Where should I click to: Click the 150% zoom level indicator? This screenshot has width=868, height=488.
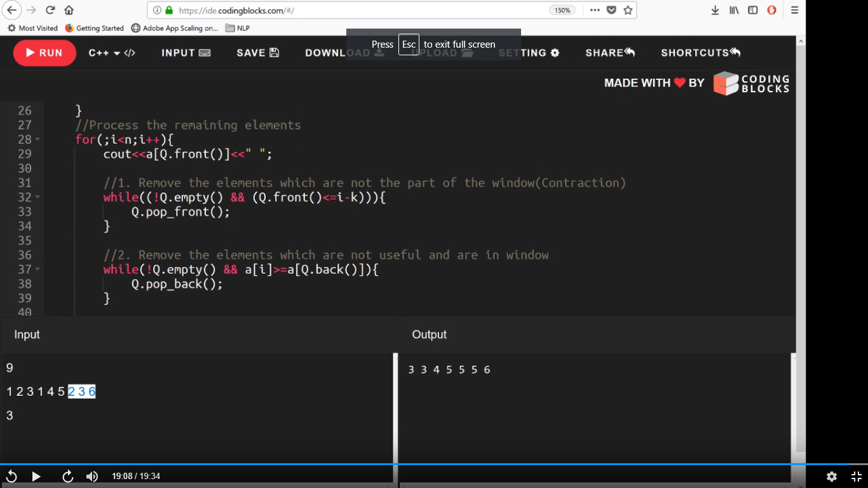(x=562, y=10)
